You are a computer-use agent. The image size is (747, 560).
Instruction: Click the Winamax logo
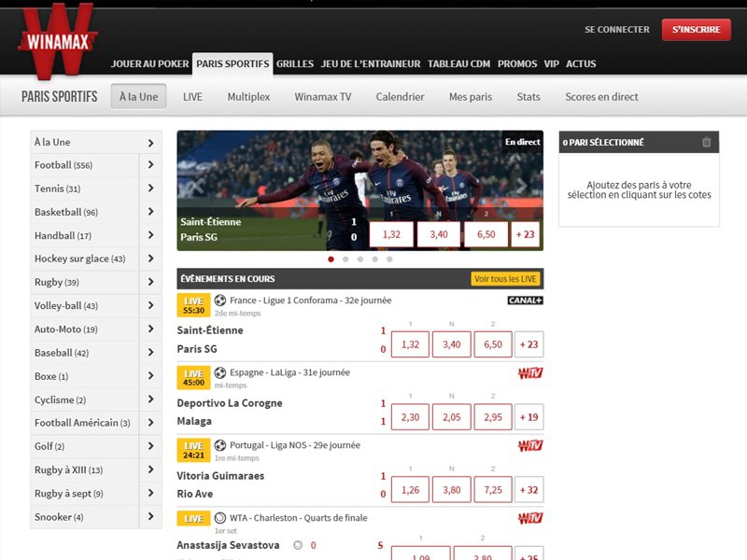55,39
